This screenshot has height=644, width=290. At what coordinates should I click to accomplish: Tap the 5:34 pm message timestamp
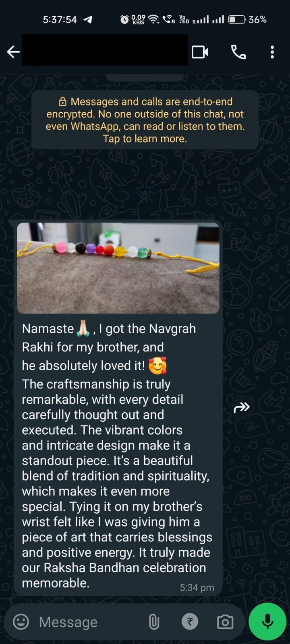point(197,588)
